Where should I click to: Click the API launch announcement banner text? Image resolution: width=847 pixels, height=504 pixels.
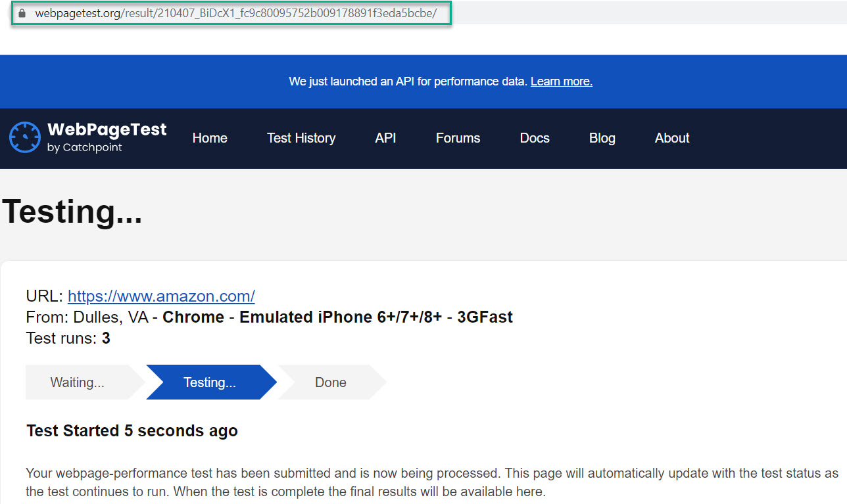(x=408, y=81)
